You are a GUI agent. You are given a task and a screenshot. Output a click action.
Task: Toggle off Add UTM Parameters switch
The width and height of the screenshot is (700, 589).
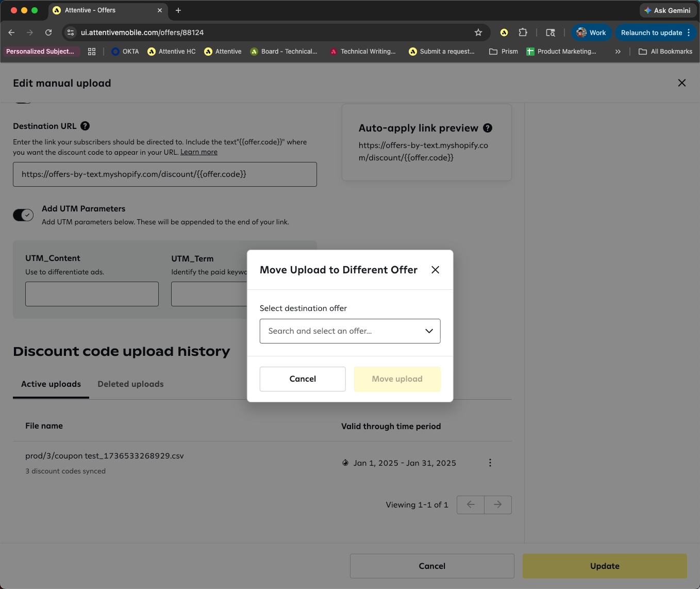(23, 215)
